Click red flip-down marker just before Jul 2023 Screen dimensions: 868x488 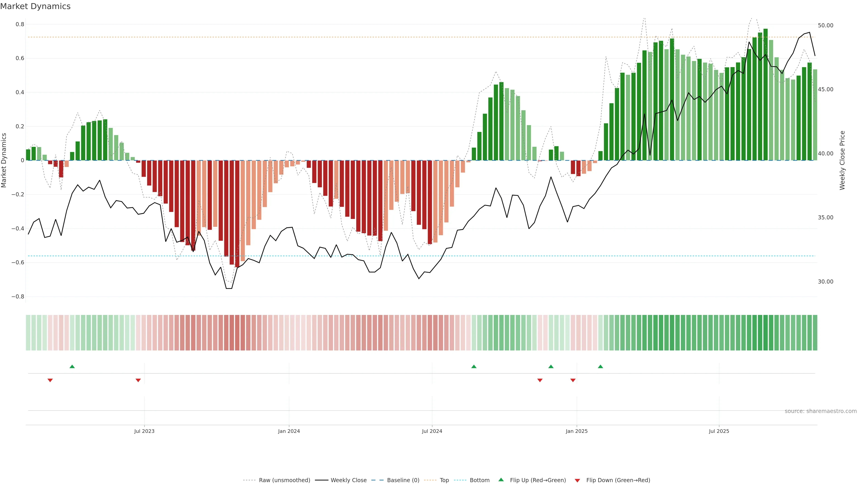pyautogui.click(x=138, y=380)
